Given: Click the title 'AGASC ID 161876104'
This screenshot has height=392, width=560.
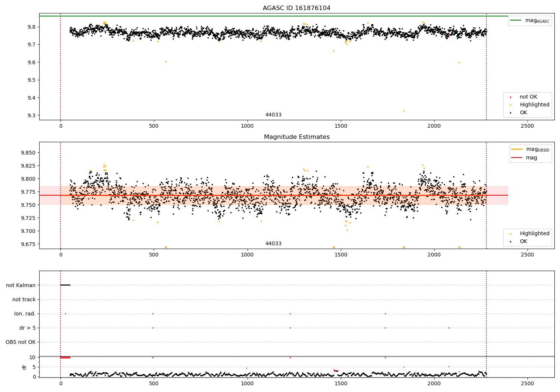Looking at the screenshot, I should 296,8.
